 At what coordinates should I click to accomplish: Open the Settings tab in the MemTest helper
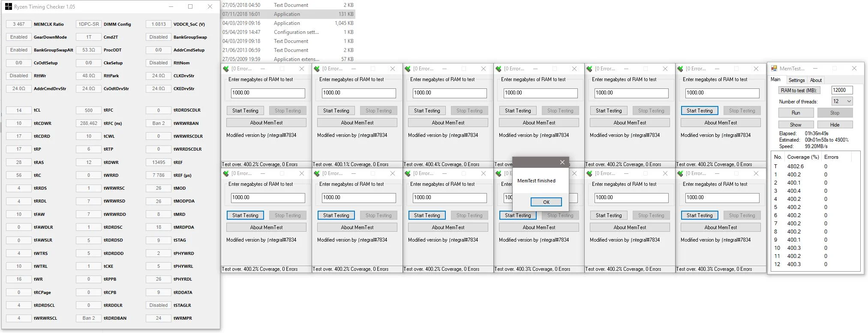pos(796,80)
